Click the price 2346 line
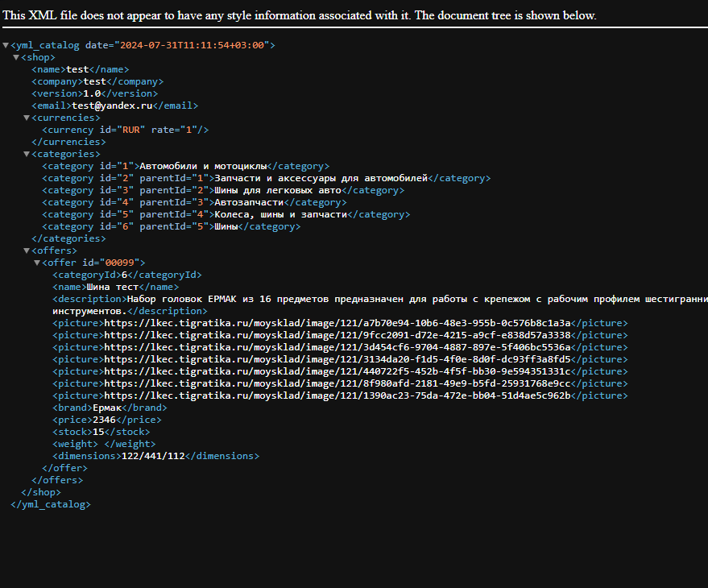The width and height of the screenshot is (708, 588). point(107,420)
